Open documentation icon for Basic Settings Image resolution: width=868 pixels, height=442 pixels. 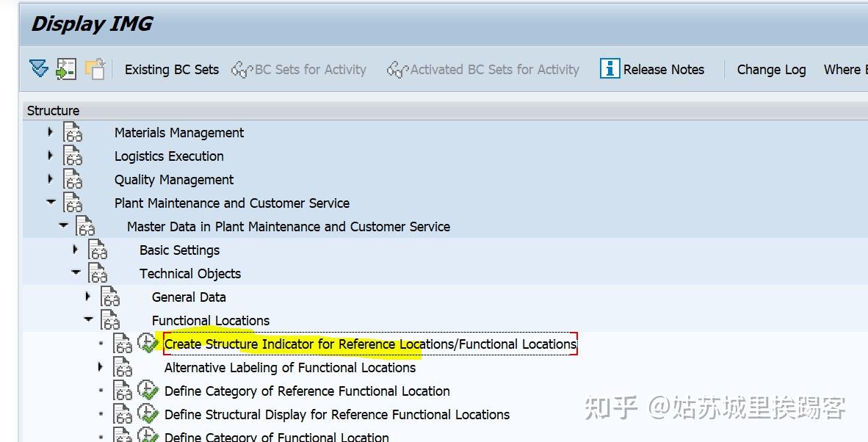tap(98, 250)
